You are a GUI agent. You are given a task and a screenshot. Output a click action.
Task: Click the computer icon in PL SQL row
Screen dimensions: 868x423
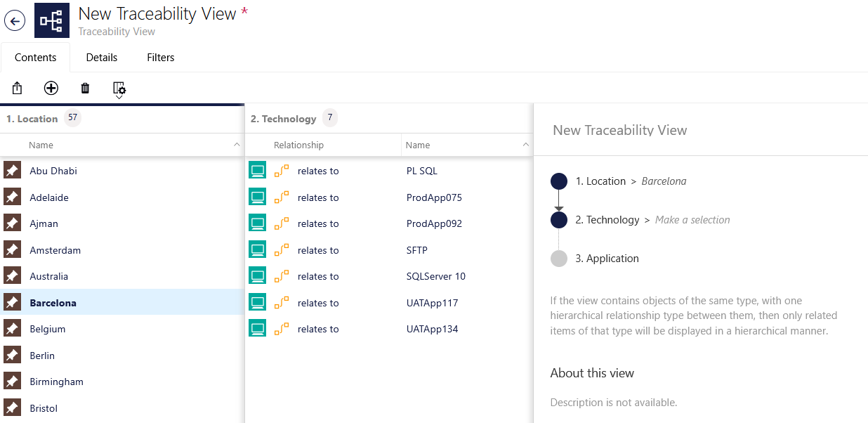258,171
